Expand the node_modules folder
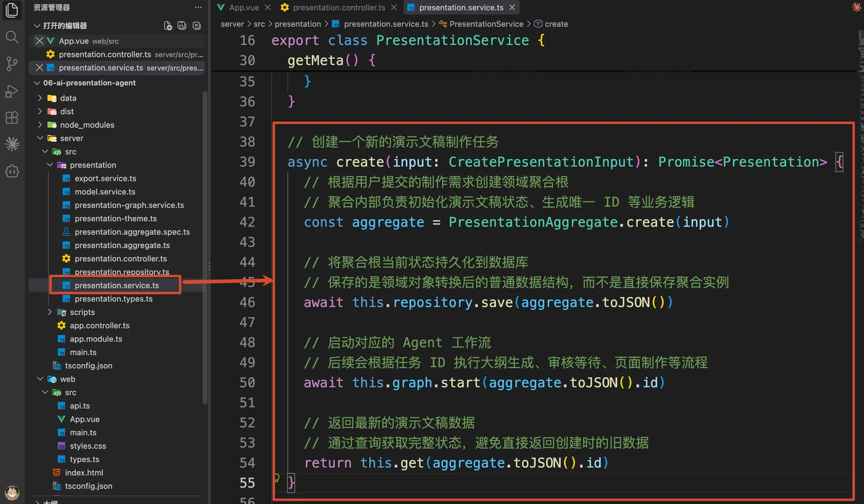 (39, 125)
